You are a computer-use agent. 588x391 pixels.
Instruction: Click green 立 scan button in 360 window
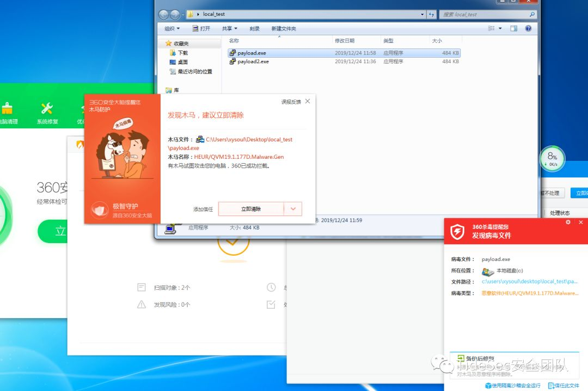pyautogui.click(x=52, y=231)
